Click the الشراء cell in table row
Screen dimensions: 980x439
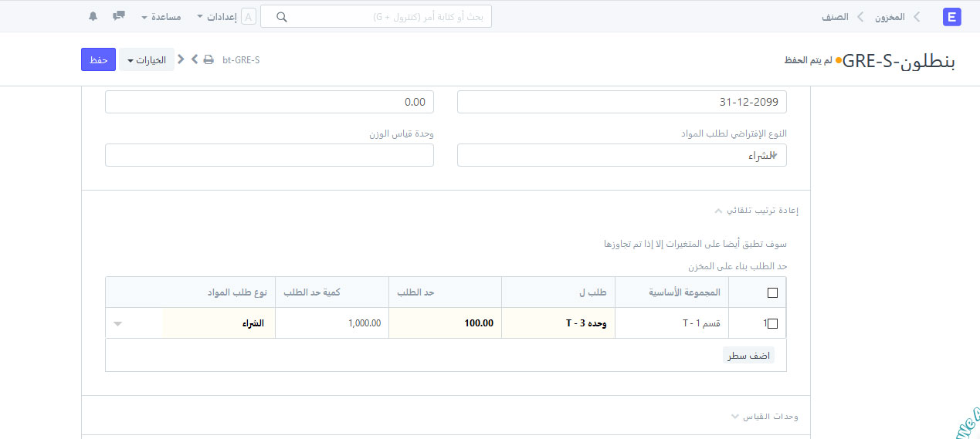(219, 323)
